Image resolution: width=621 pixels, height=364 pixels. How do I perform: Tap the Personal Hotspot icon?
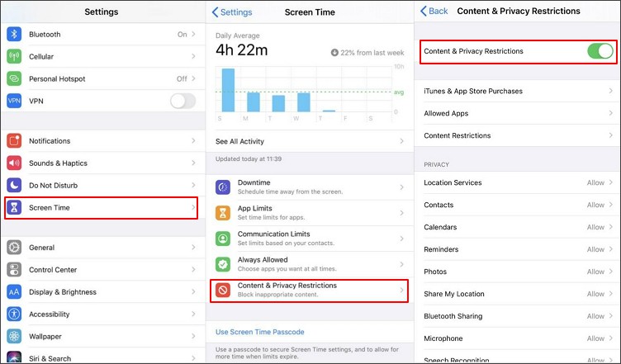[14, 79]
